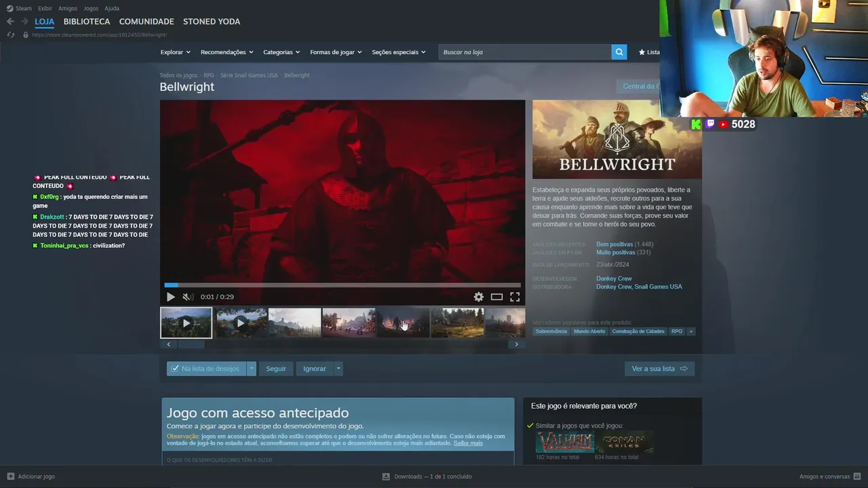Image resolution: width=868 pixels, height=488 pixels.
Task: Open the Conan Exiles game thumbnail
Action: point(625,442)
